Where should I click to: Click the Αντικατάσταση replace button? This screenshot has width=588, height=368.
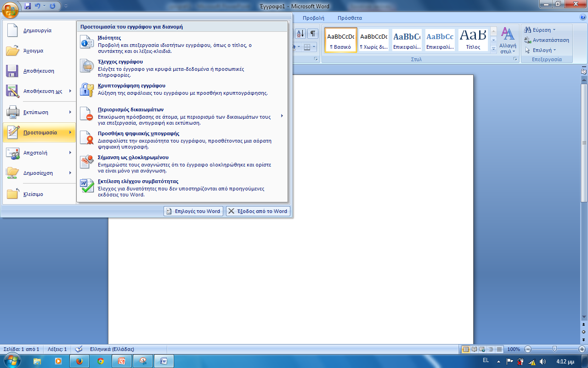click(x=547, y=40)
